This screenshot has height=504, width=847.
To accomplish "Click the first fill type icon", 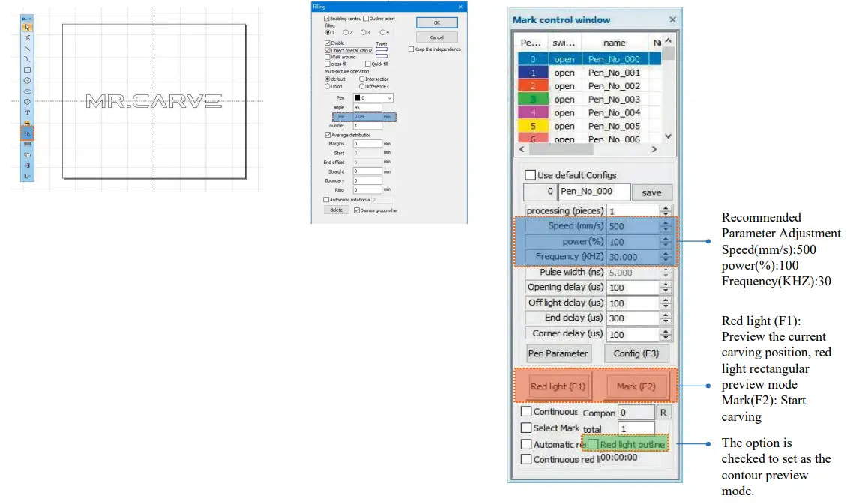I will point(382,49).
